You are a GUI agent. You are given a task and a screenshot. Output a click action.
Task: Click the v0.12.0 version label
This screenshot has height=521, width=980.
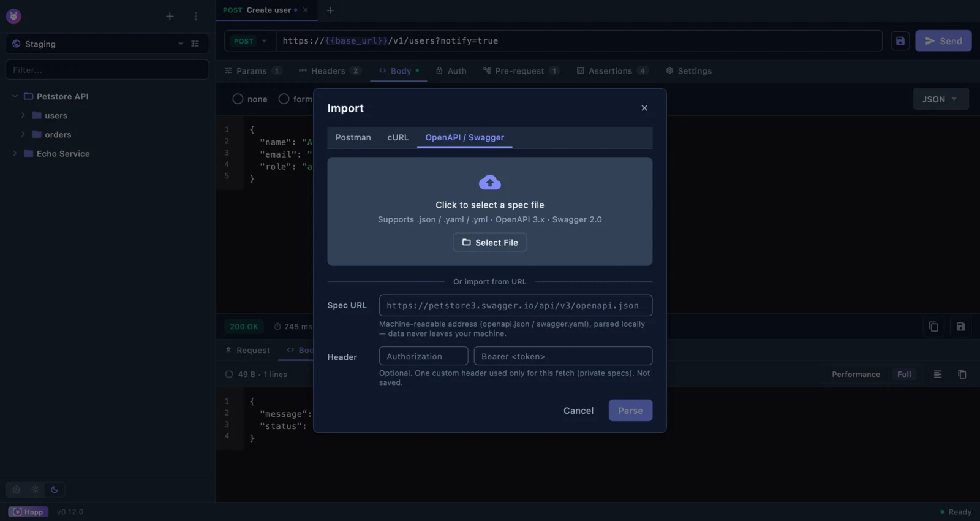click(x=70, y=512)
